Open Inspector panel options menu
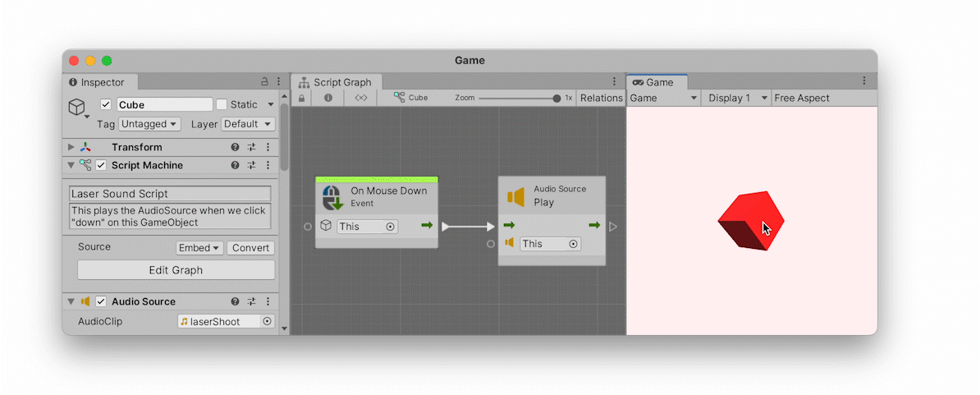 (x=278, y=82)
